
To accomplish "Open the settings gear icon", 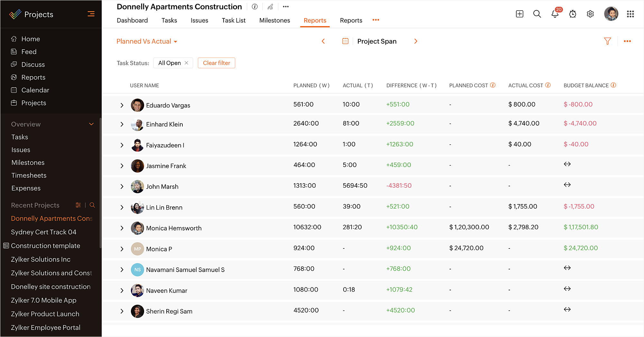I will [590, 14].
